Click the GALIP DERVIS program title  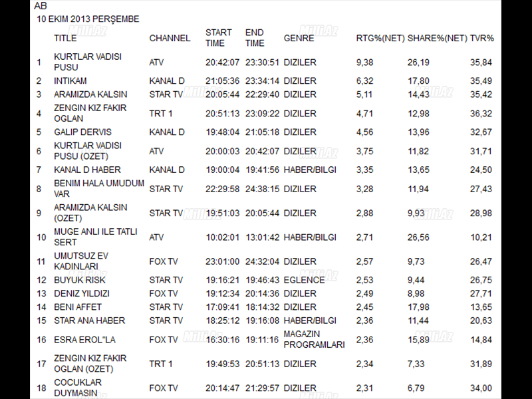82,132
